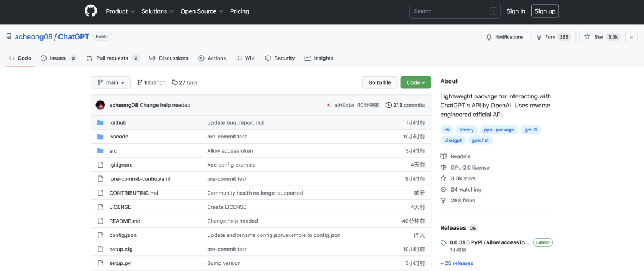Click the file icon for LICENSE

[100, 207]
